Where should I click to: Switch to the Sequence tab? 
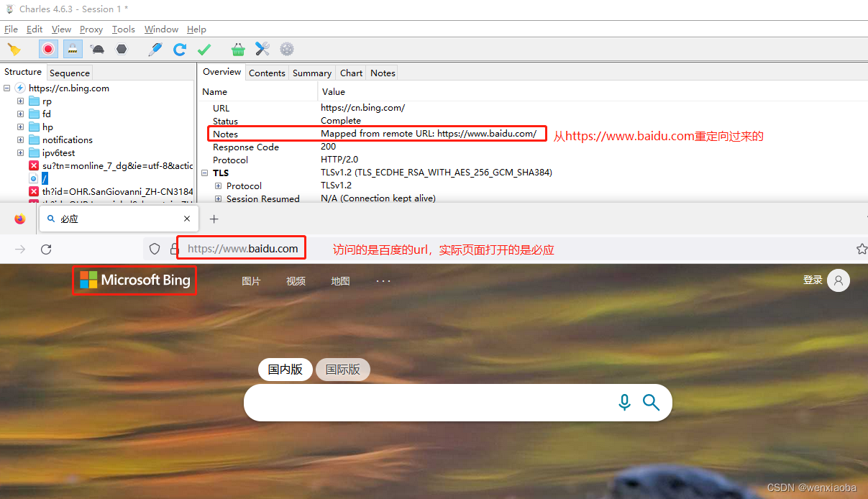pyautogui.click(x=70, y=73)
